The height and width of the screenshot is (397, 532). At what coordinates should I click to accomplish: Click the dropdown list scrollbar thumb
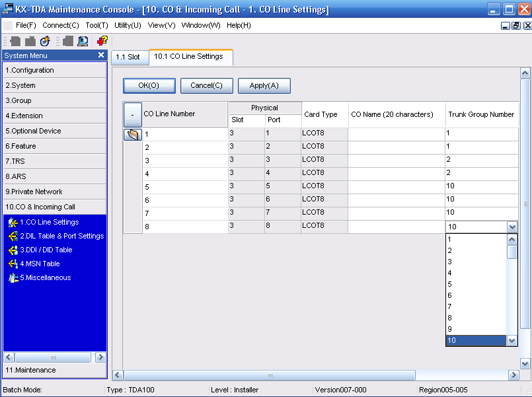click(512, 252)
